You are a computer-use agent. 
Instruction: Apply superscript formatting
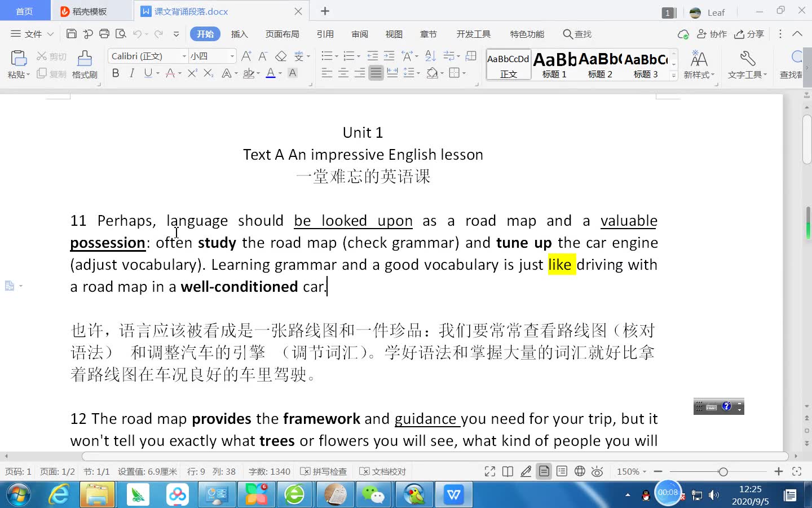click(192, 73)
